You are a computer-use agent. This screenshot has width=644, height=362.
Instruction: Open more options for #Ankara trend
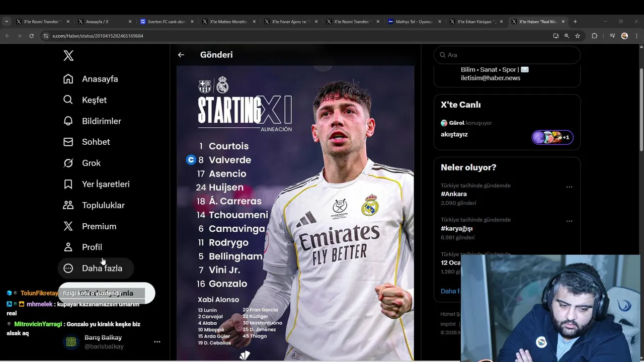[569, 187]
